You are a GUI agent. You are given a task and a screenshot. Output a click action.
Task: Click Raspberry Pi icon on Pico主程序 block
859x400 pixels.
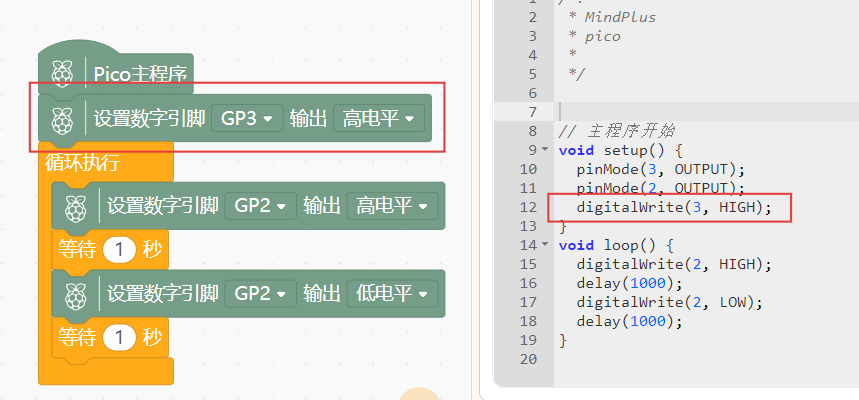(x=62, y=74)
